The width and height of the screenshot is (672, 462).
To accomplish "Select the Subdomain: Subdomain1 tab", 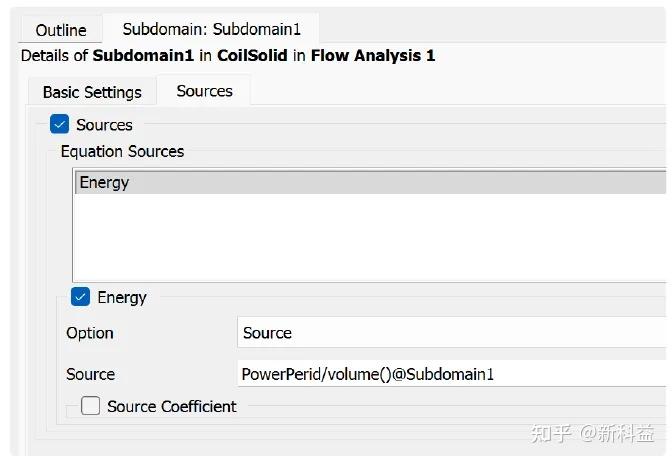I will coord(214,30).
